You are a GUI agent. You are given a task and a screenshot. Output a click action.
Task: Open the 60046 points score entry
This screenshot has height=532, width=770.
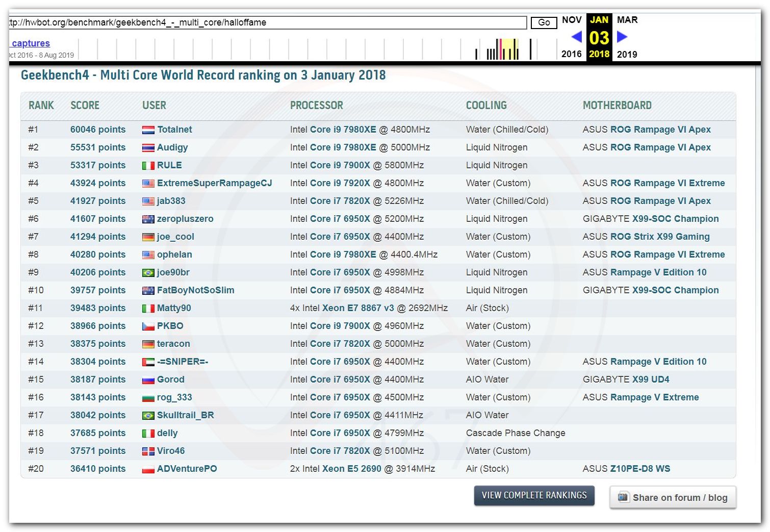coord(97,130)
